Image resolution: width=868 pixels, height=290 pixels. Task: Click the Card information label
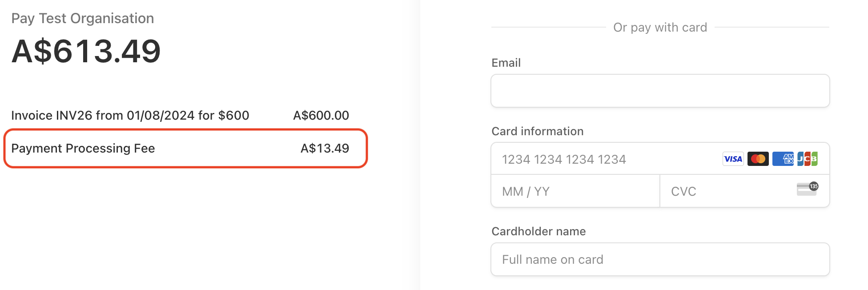coord(537,131)
